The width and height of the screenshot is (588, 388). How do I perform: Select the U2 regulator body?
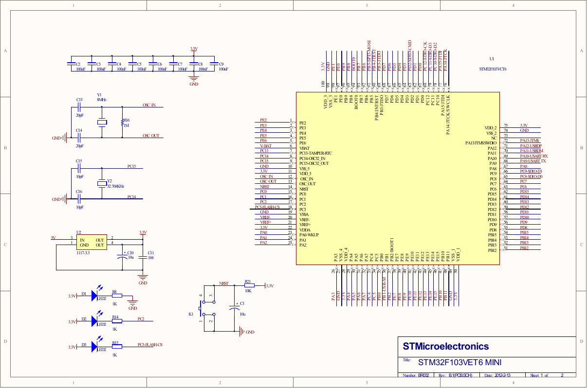click(91, 242)
